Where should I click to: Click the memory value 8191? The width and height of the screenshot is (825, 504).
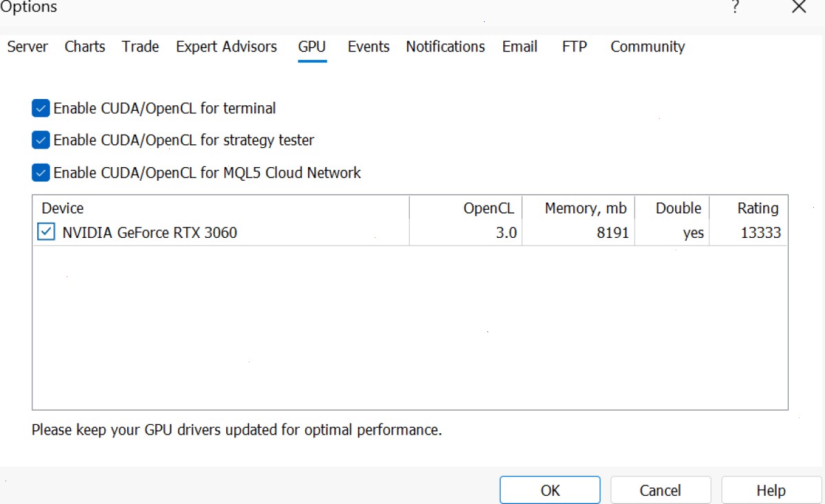coord(613,233)
